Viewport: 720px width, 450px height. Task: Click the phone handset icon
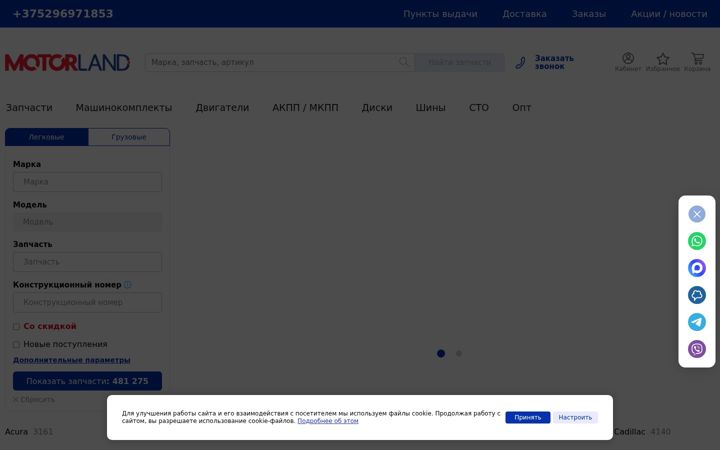[x=520, y=62]
